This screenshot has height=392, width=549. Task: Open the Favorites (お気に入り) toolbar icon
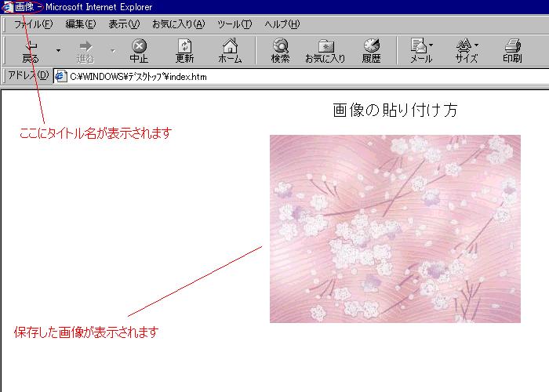pyautogui.click(x=325, y=51)
